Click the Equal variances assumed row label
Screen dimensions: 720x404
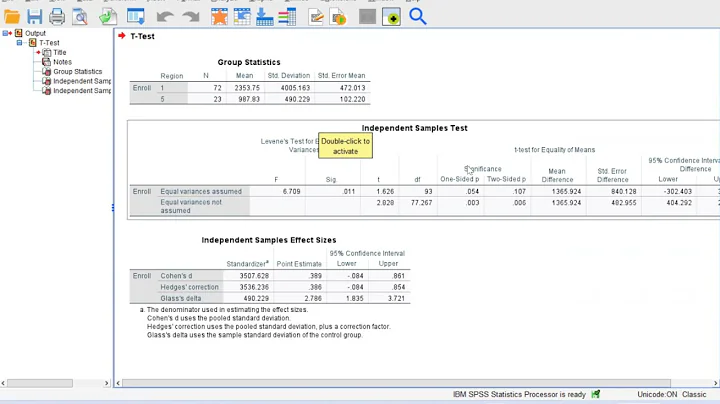201,191
